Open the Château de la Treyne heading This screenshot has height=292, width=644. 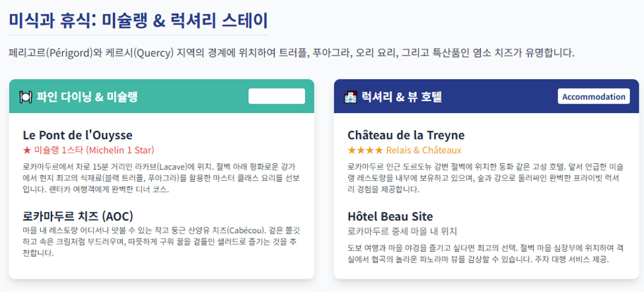click(406, 135)
